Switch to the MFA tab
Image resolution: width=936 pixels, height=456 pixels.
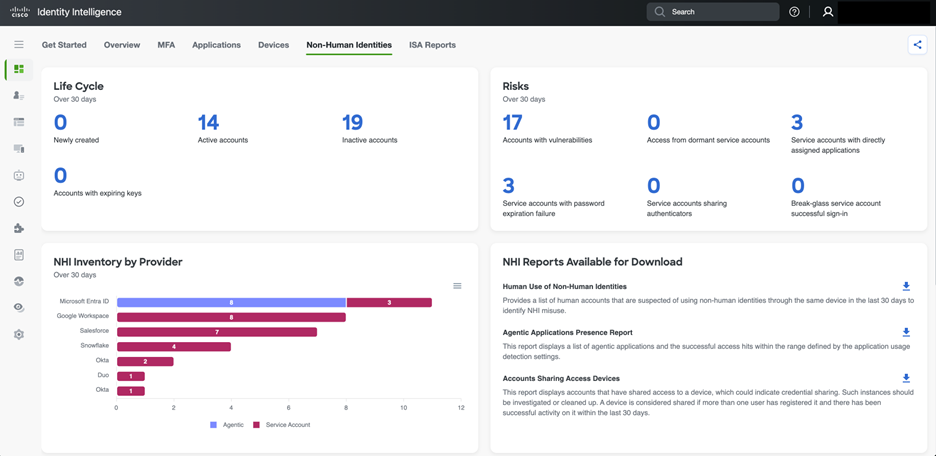point(166,45)
